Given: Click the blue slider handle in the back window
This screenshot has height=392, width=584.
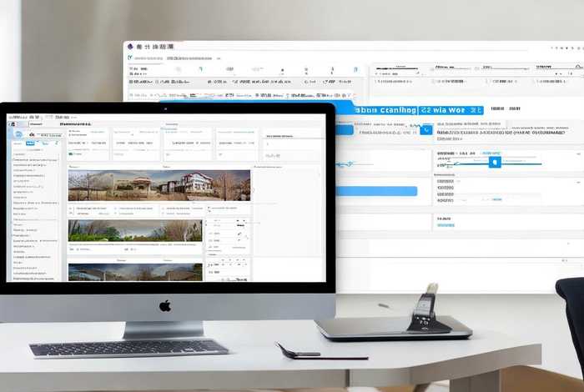Looking at the screenshot, I should 494,162.
